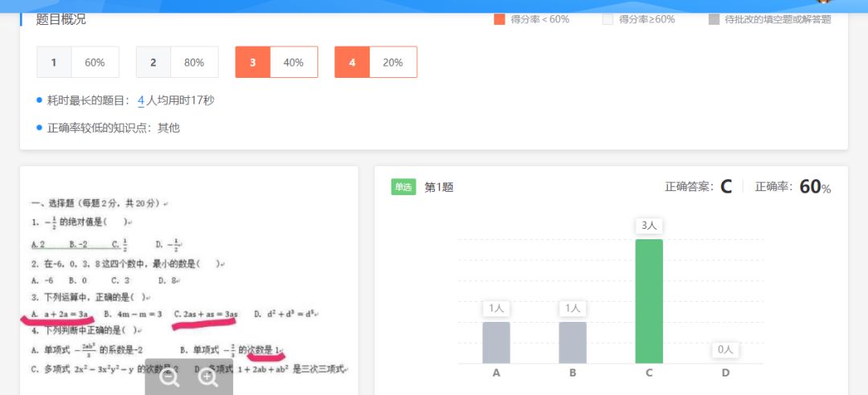
Task: Click the gray bar for option B
Action: tap(572, 342)
